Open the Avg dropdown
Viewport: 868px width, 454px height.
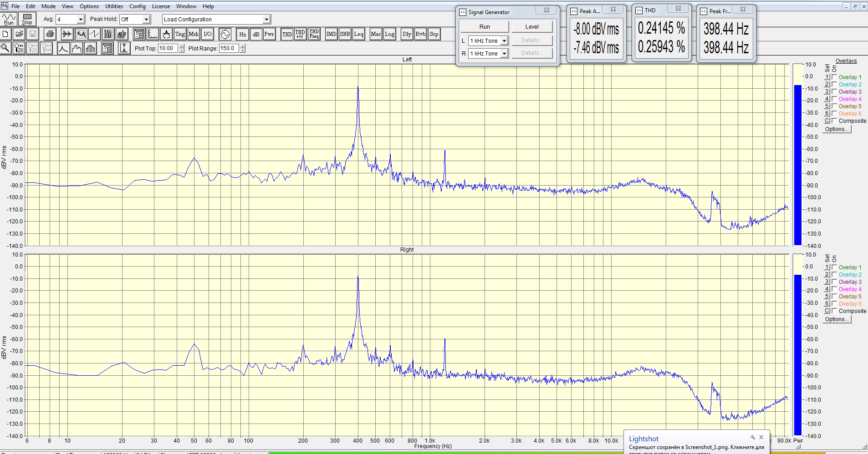click(81, 20)
